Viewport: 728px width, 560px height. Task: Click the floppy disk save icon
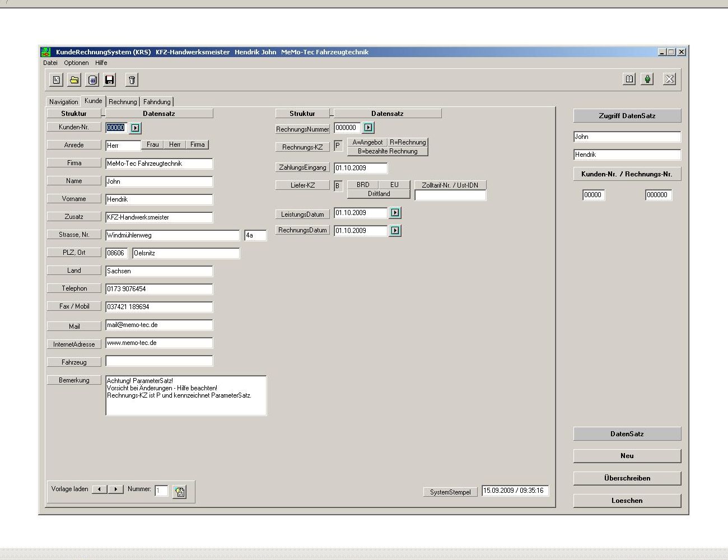tap(110, 80)
